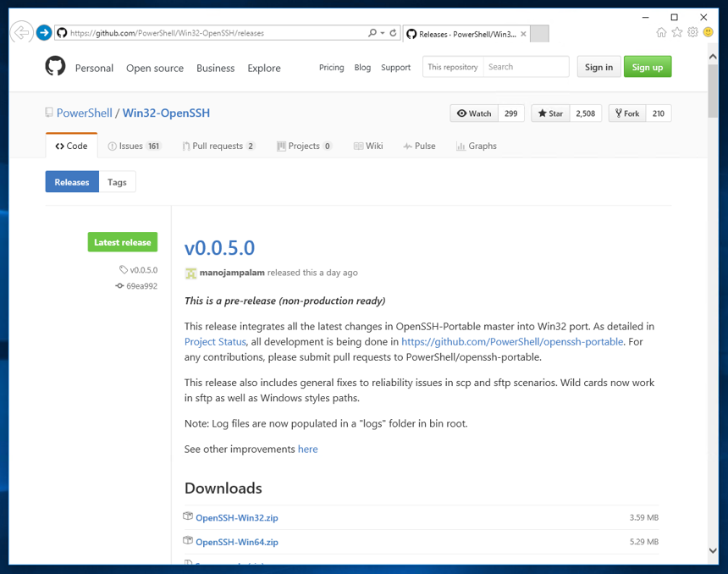
Task: Click the address bar search magnifier icon
Action: click(372, 33)
